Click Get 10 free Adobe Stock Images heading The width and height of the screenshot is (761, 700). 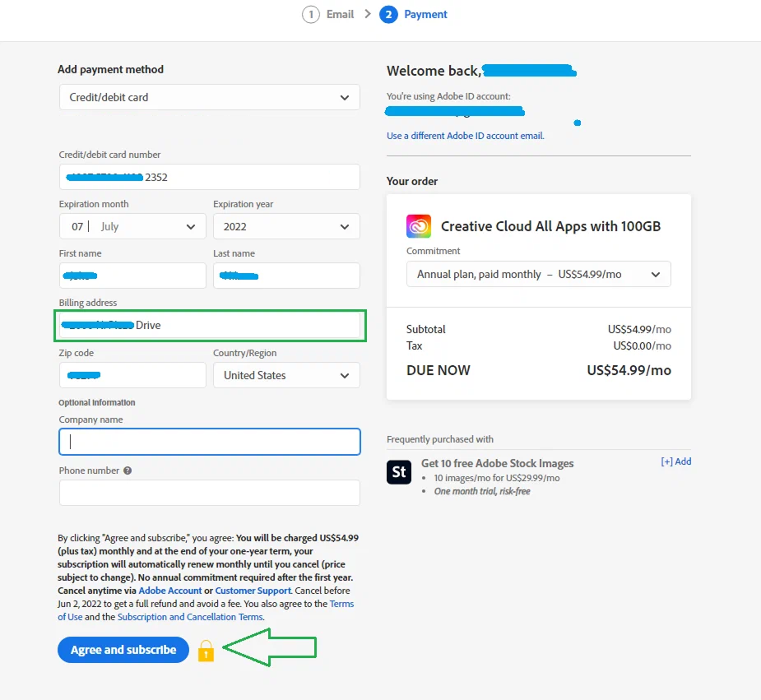498,463
